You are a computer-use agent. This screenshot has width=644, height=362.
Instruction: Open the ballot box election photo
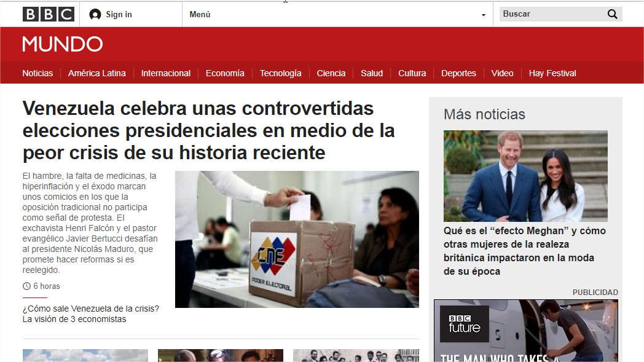(297, 239)
